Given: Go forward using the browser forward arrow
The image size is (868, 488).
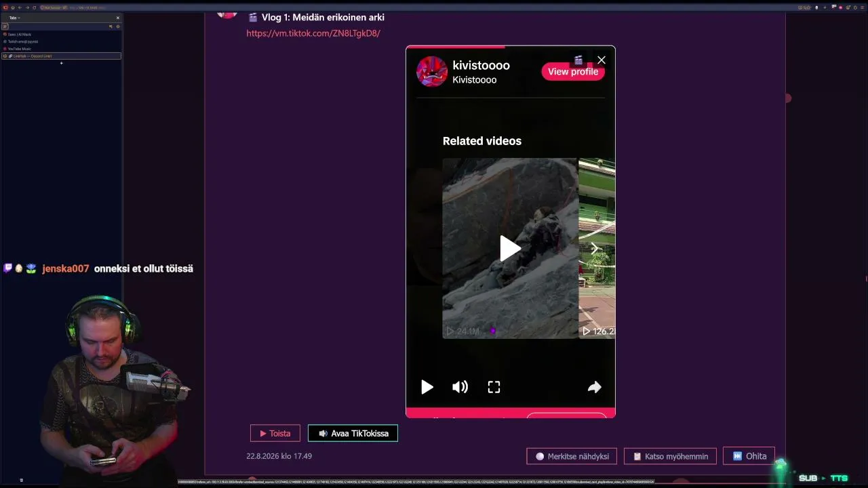Looking at the screenshot, I should point(27,7).
